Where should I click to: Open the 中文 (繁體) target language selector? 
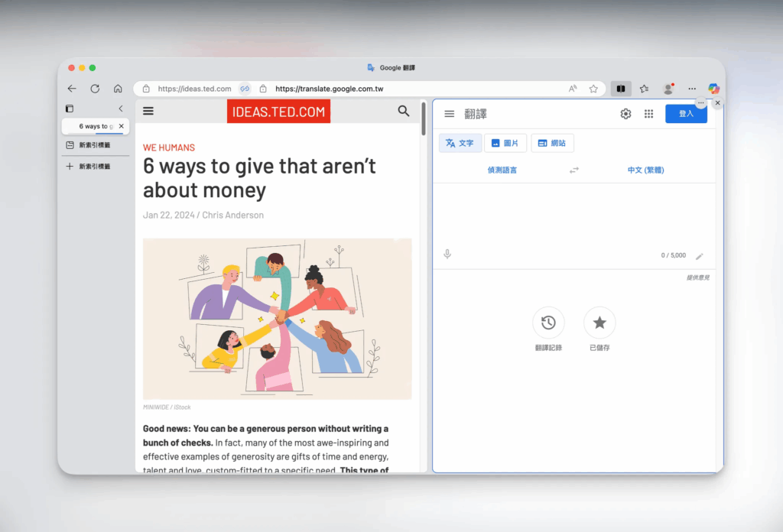(645, 170)
